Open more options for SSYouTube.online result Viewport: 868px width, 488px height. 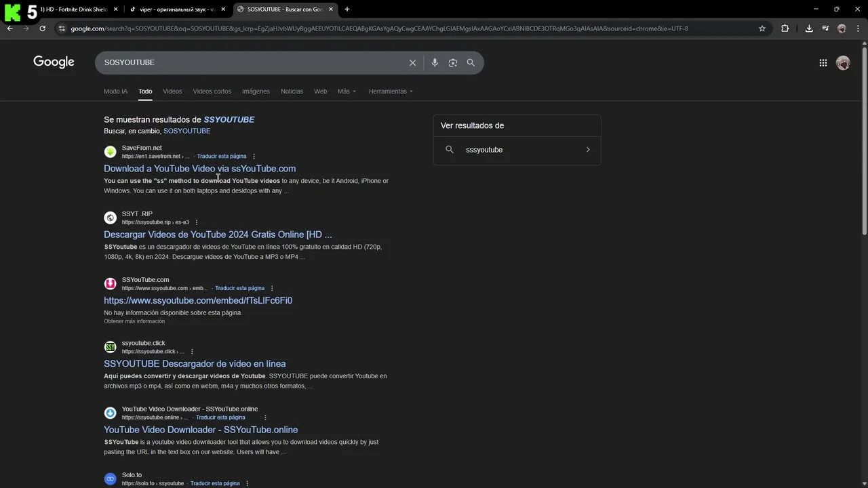coord(265,418)
